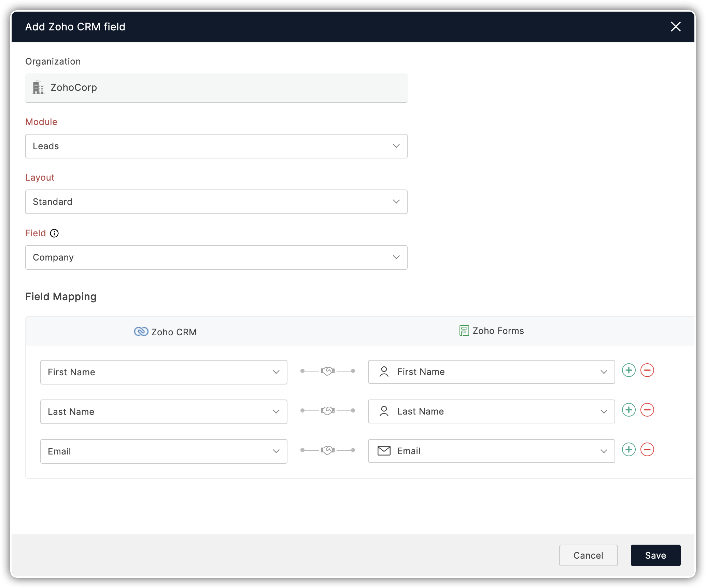Click the Field info icon
The image size is (706, 588).
pos(54,233)
